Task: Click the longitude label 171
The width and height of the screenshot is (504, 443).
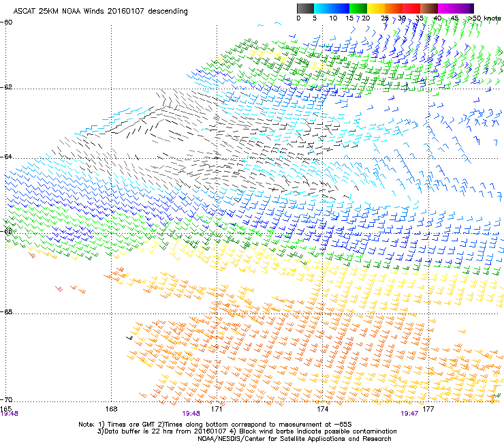Action: 217,409
